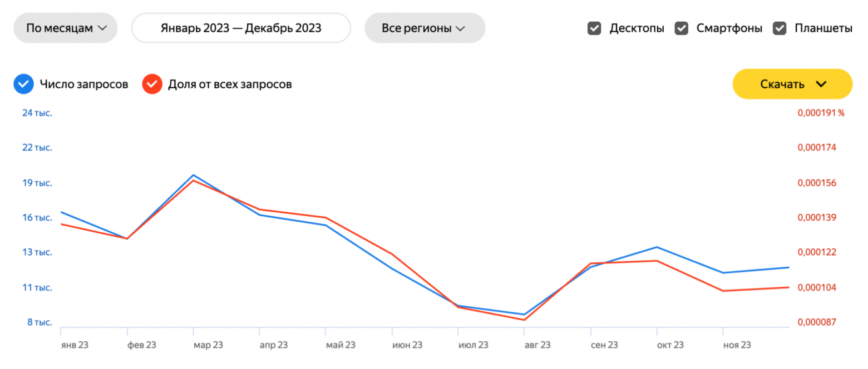This screenshot has width=868, height=369.
Task: Click the 24 тыс. axis label
Action: pyautogui.click(x=36, y=113)
